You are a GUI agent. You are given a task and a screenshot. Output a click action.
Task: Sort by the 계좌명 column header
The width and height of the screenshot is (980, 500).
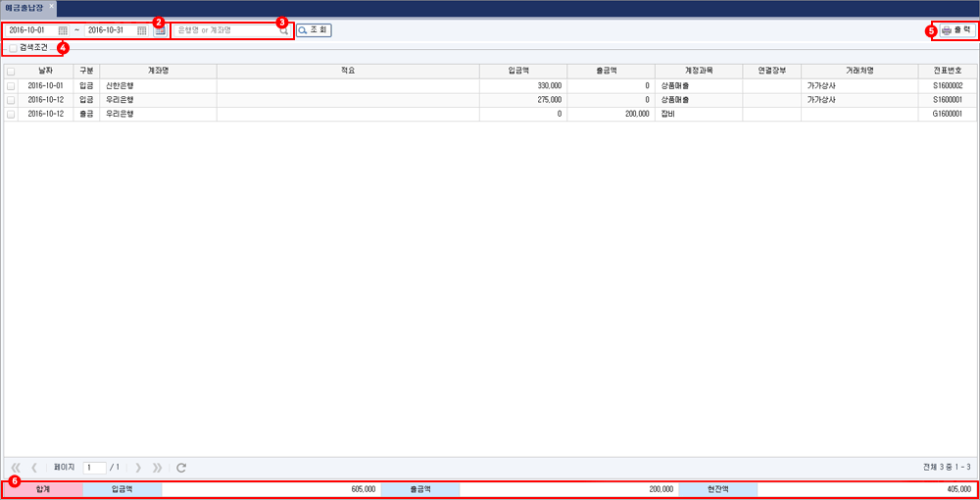[x=158, y=71]
